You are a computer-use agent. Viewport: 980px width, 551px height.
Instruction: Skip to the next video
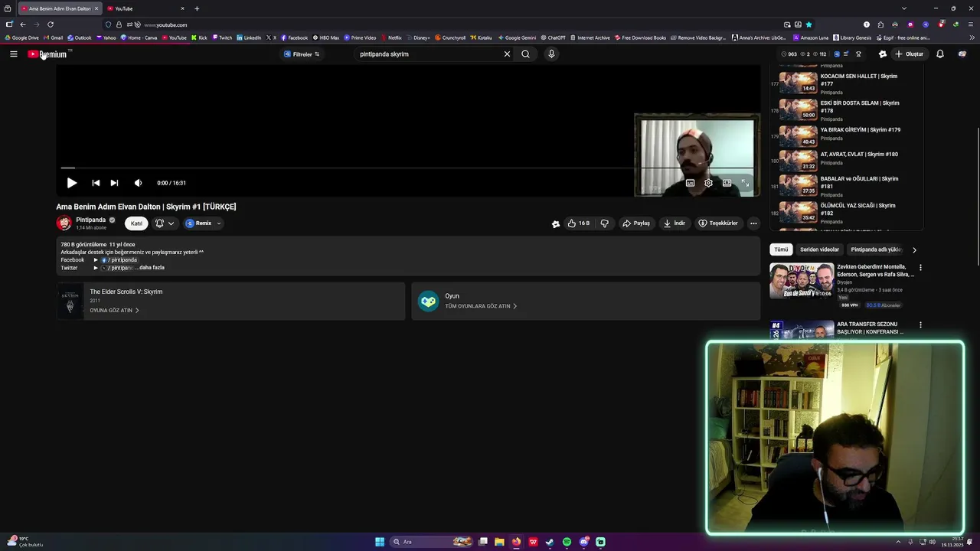point(114,183)
